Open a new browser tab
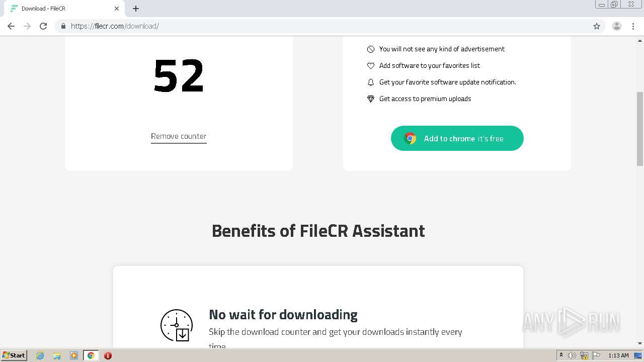 pyautogui.click(x=136, y=9)
